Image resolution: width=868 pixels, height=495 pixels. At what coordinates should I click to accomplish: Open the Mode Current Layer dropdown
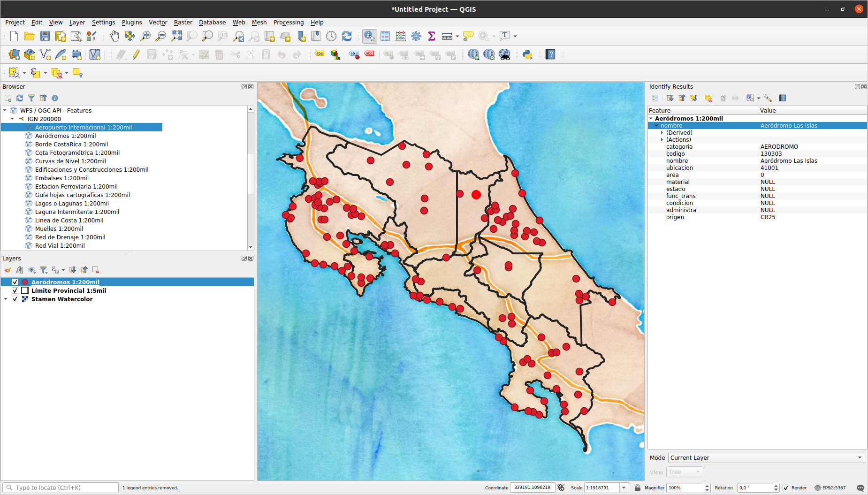766,457
